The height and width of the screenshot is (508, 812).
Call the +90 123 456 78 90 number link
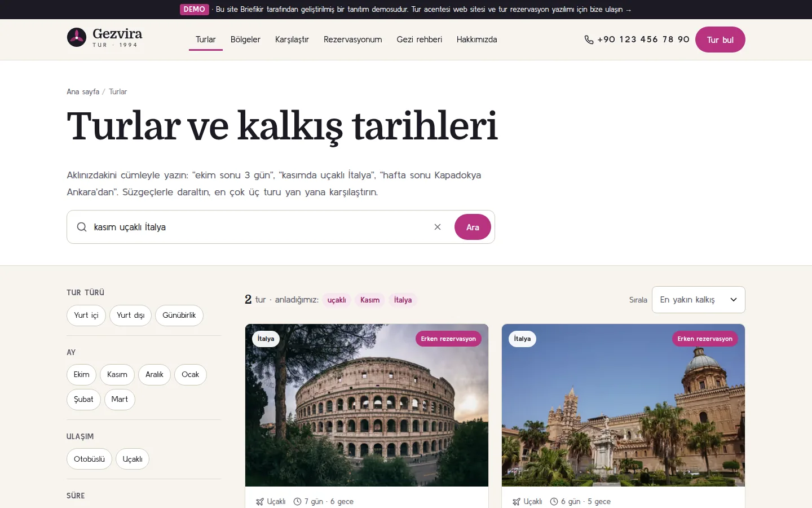(637, 40)
